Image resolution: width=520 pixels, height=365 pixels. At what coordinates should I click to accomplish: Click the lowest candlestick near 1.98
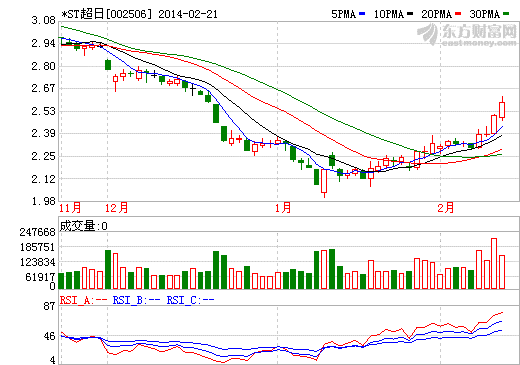point(324,183)
